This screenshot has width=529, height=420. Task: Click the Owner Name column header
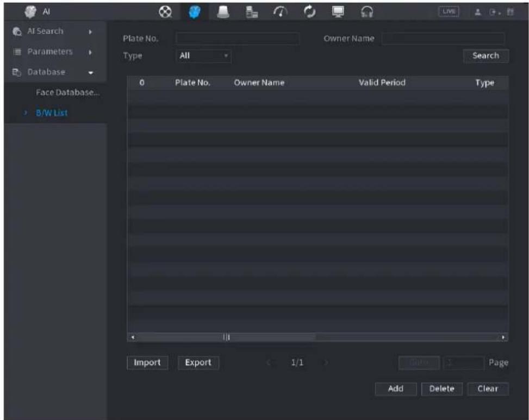(259, 83)
